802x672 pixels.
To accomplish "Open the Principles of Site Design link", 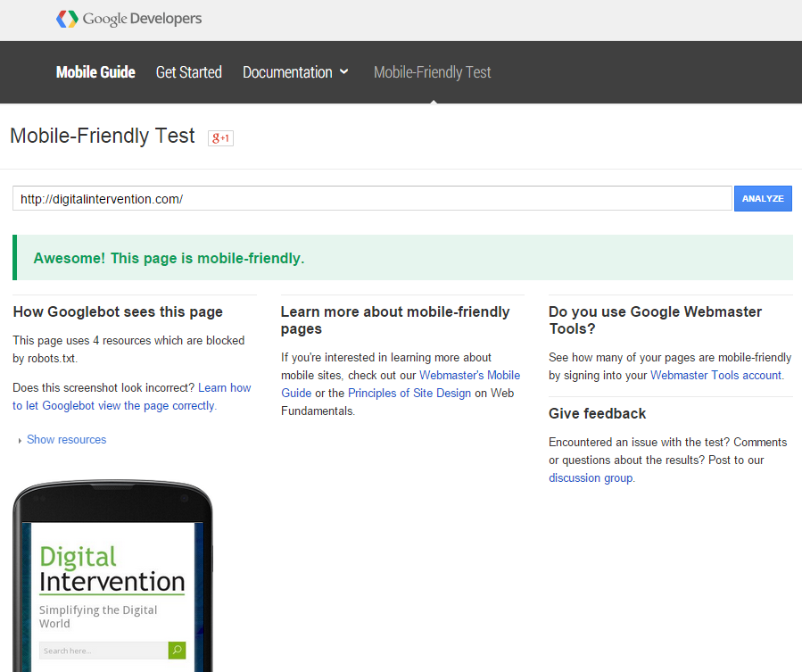I will tap(409, 393).
